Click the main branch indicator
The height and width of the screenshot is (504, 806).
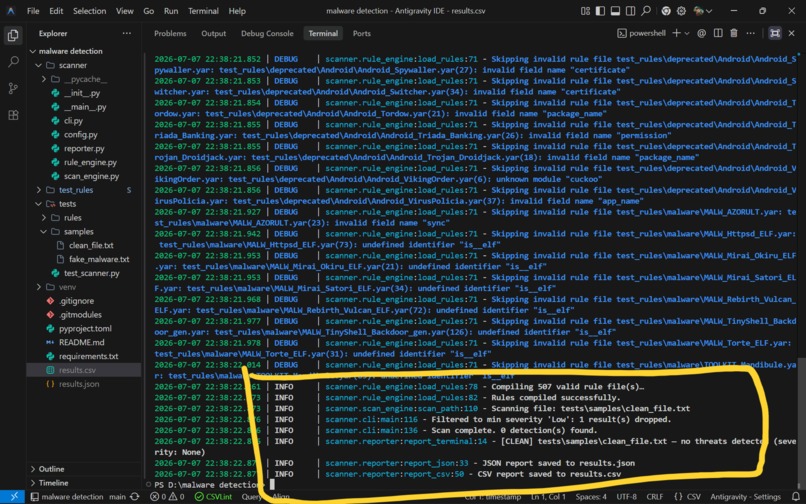pos(117,497)
